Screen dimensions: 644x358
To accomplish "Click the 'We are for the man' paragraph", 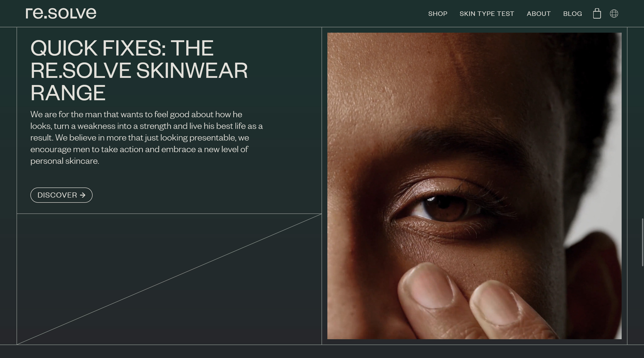I will (146, 138).
